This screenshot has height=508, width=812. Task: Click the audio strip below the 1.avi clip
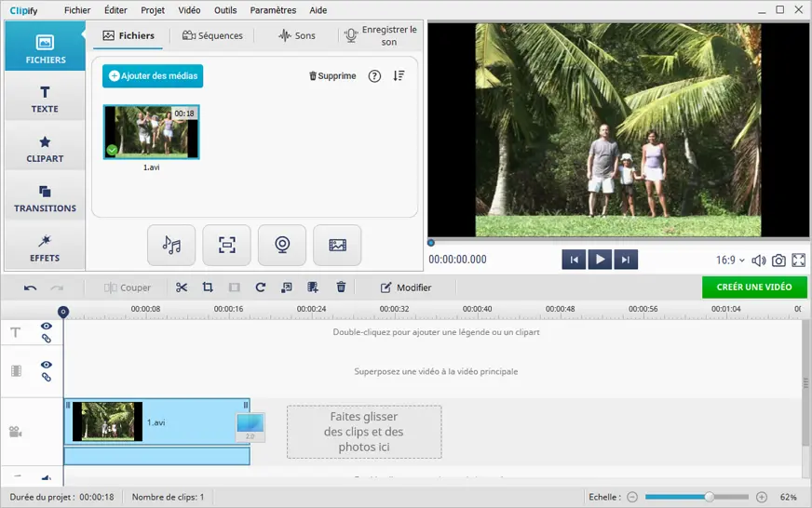pyautogui.click(x=157, y=456)
